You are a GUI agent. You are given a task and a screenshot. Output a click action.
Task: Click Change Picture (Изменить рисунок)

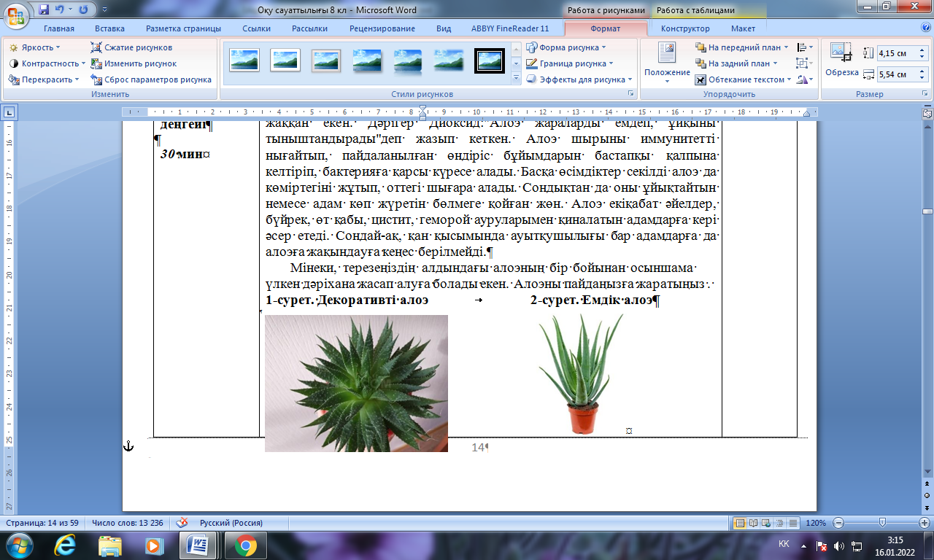[134, 63]
